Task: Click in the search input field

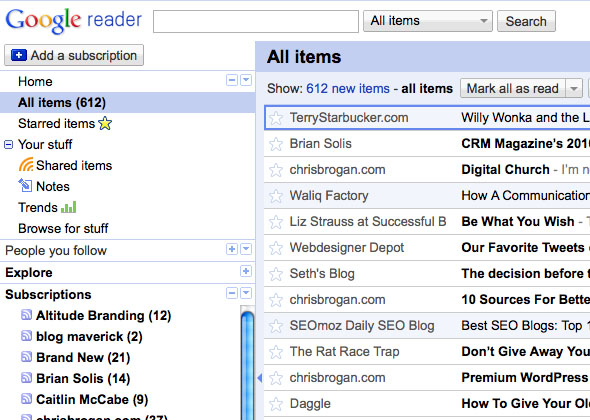Action: 256,21
